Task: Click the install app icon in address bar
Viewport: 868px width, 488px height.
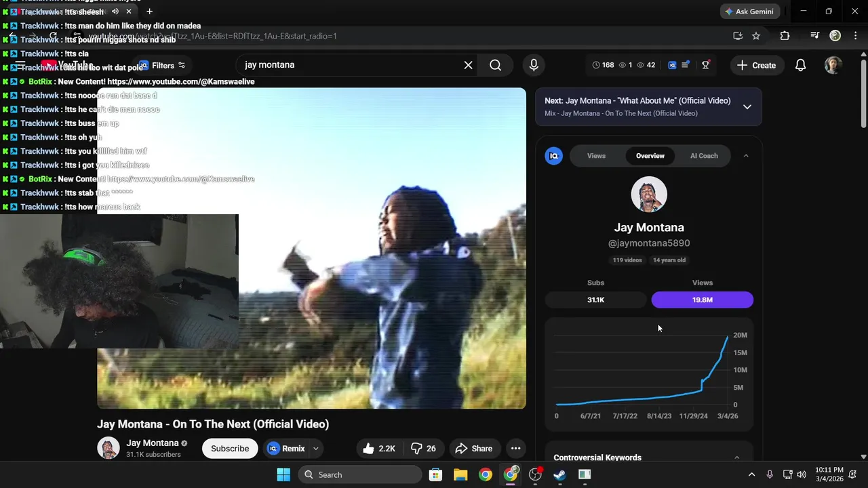Action: (738, 36)
